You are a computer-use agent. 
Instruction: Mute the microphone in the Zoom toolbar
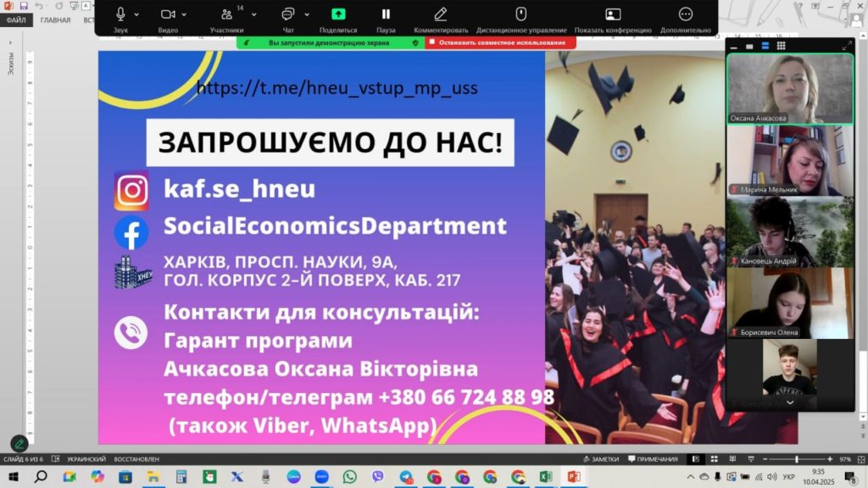(120, 14)
